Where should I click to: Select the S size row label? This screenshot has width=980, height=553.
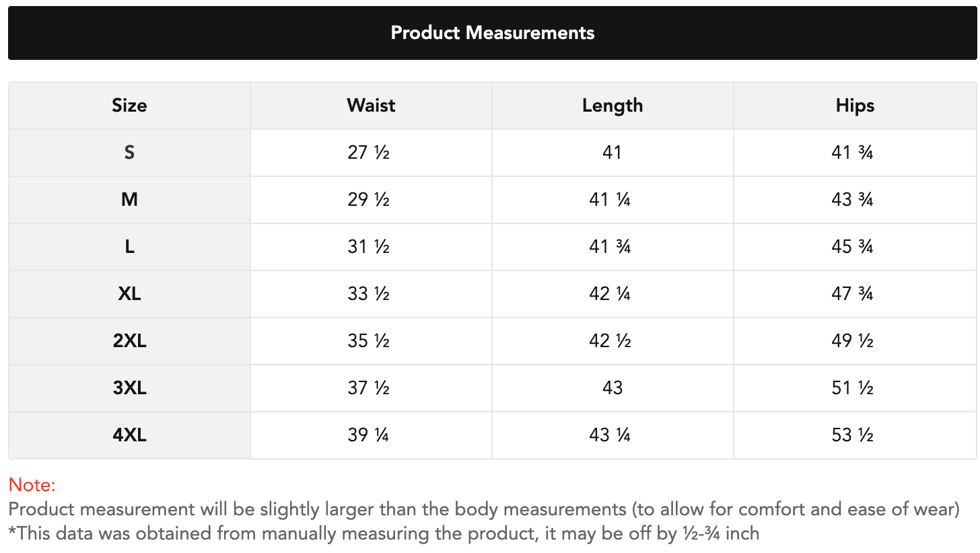[x=129, y=153]
